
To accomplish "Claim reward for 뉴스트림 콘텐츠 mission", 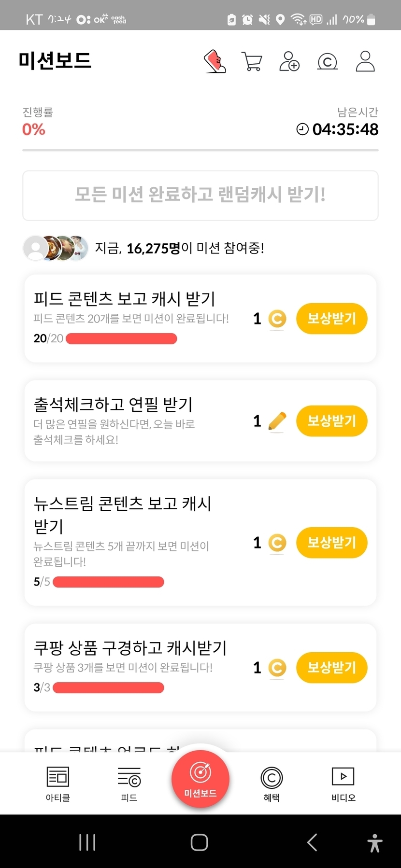I will tap(331, 543).
